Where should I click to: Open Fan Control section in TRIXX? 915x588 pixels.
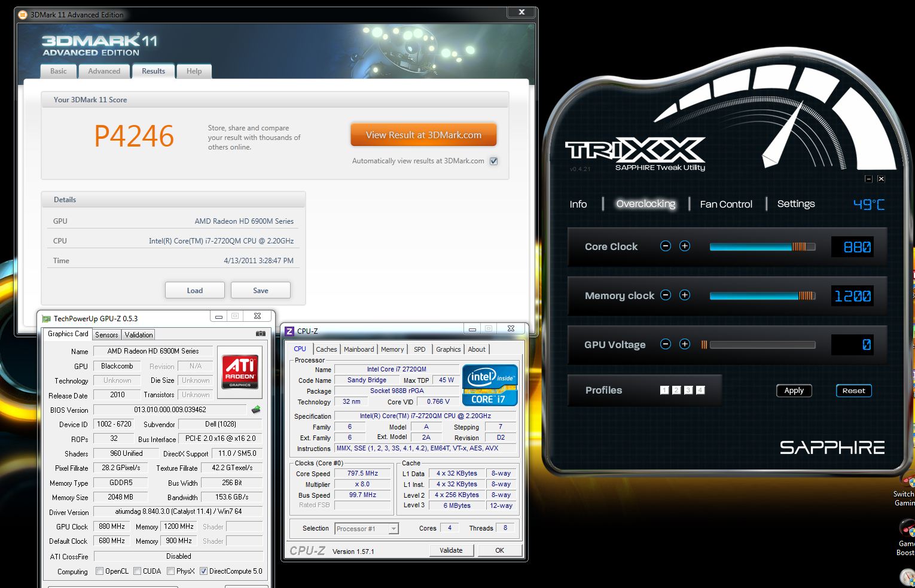(x=726, y=204)
